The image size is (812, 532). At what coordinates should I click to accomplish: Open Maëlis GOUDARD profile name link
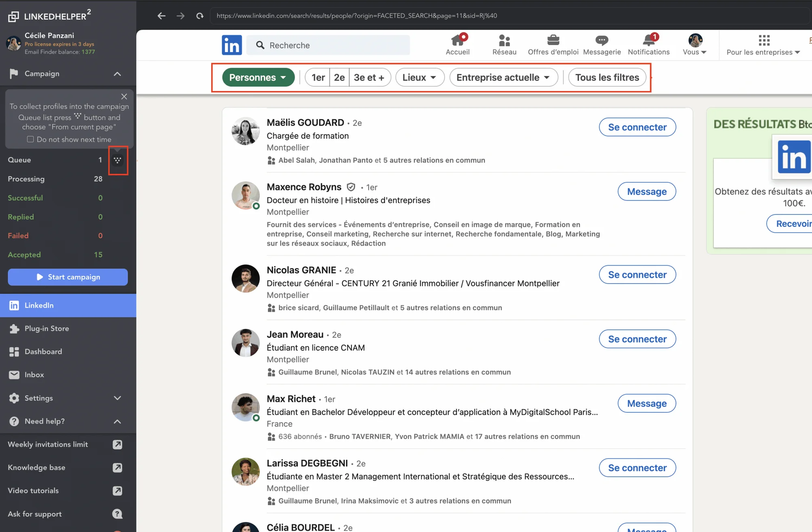click(305, 123)
